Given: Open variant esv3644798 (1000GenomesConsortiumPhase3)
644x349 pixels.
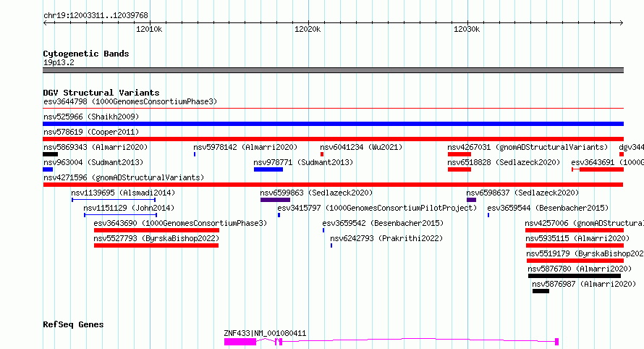Looking at the screenshot, I should tap(130, 101).
